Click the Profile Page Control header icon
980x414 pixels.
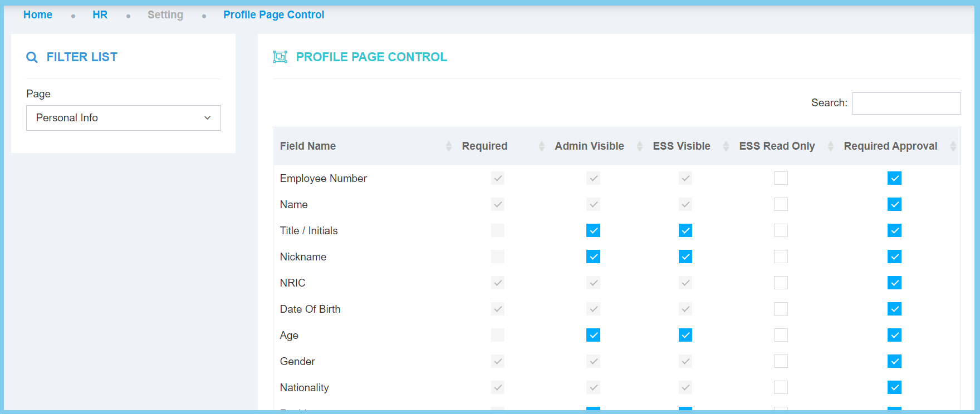coord(280,57)
